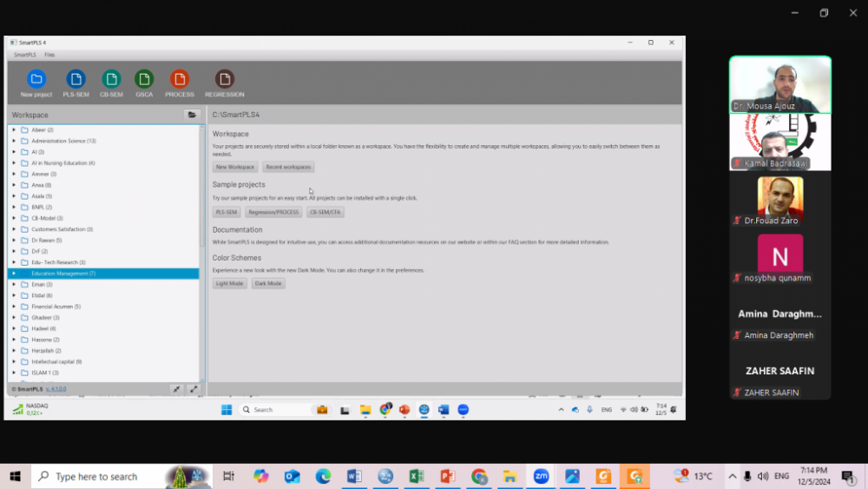Select Dr. Mousa Ajouz participant video tile

tap(780, 84)
